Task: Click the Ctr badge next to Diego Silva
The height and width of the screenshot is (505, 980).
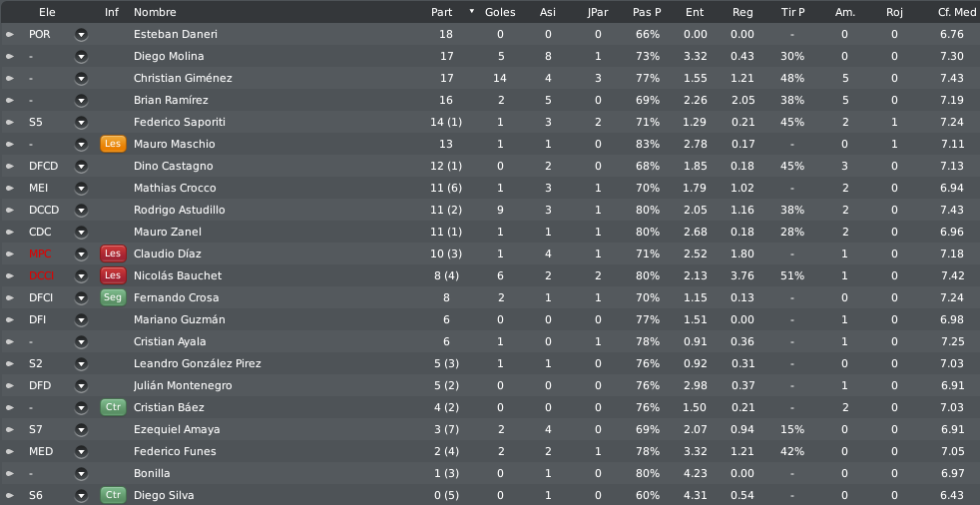Action: [113, 495]
